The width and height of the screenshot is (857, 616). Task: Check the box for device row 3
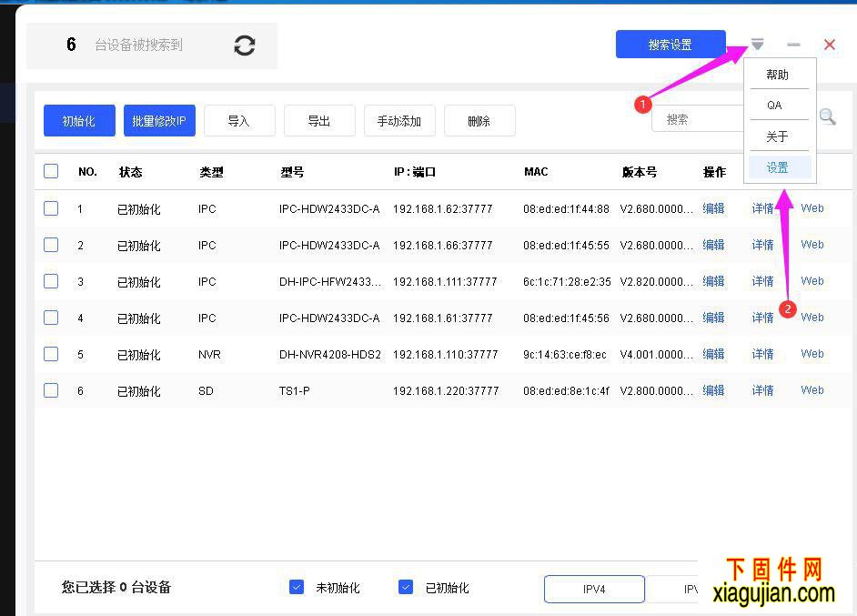click(51, 281)
